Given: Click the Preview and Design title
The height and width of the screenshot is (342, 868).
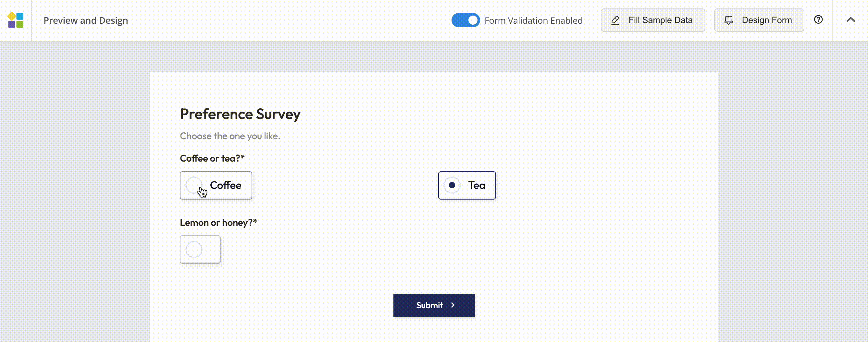Looking at the screenshot, I should [x=86, y=20].
